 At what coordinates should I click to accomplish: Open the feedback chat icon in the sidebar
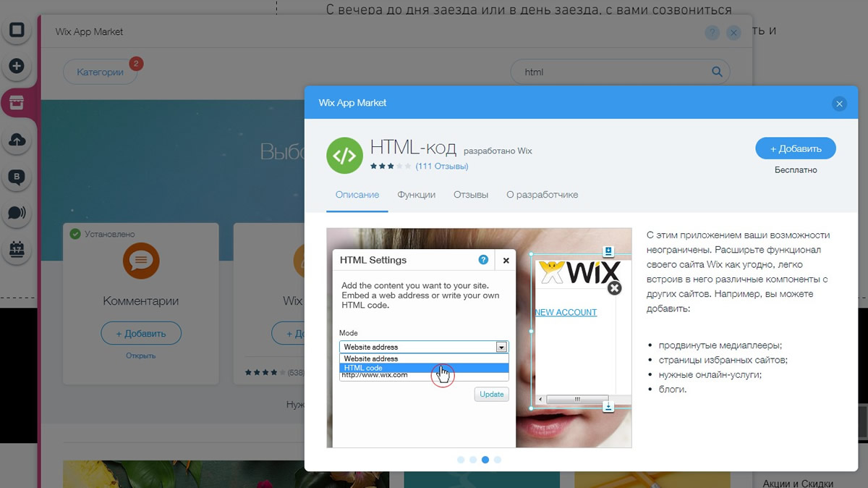pos(17,214)
